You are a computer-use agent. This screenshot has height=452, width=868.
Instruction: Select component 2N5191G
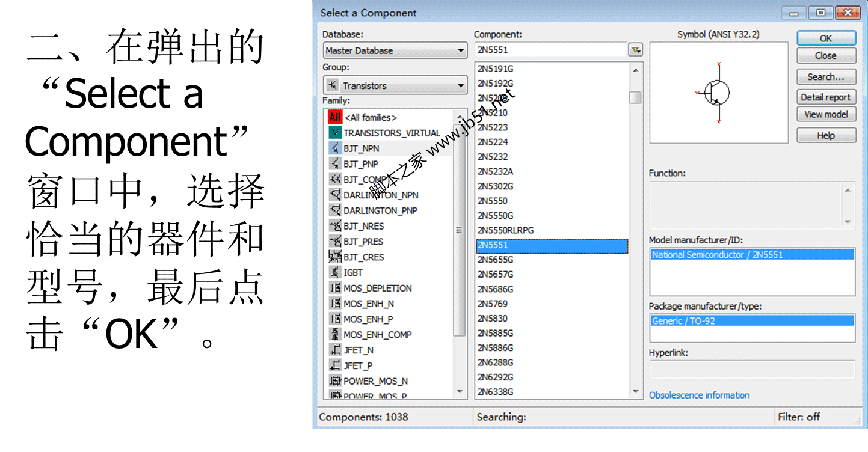click(x=496, y=69)
